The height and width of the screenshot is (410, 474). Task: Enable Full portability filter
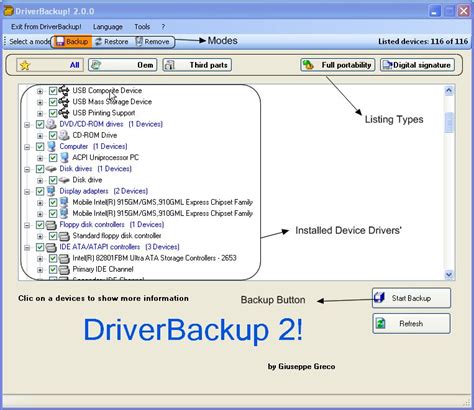pyautogui.click(x=338, y=65)
